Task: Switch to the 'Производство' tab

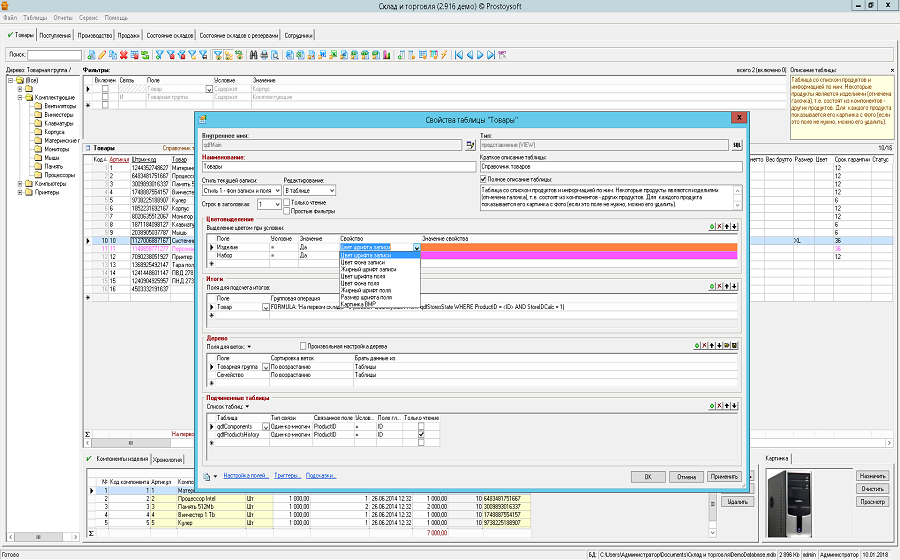Action: [94, 35]
